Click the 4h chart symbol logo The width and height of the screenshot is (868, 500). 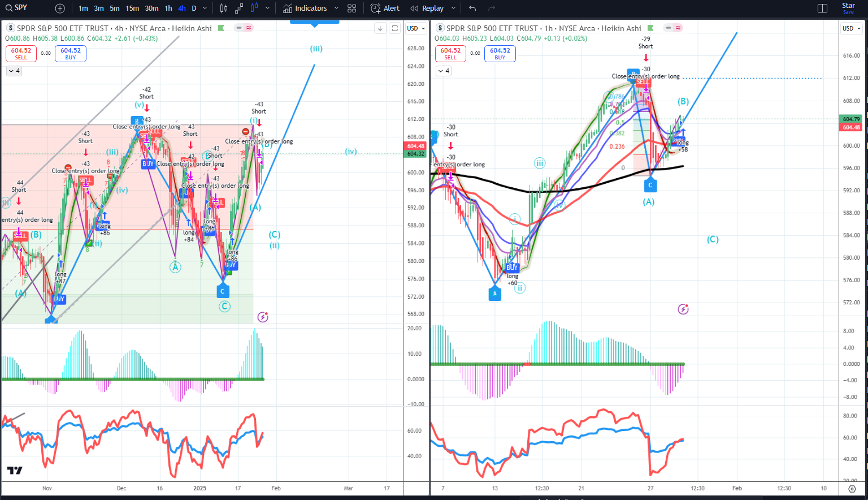point(10,28)
